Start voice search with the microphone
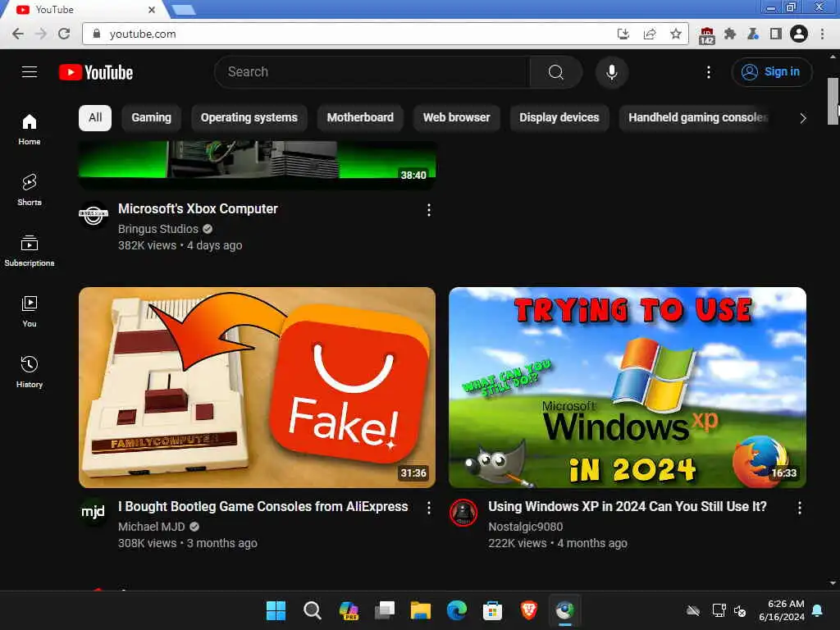The width and height of the screenshot is (840, 630). [611, 72]
